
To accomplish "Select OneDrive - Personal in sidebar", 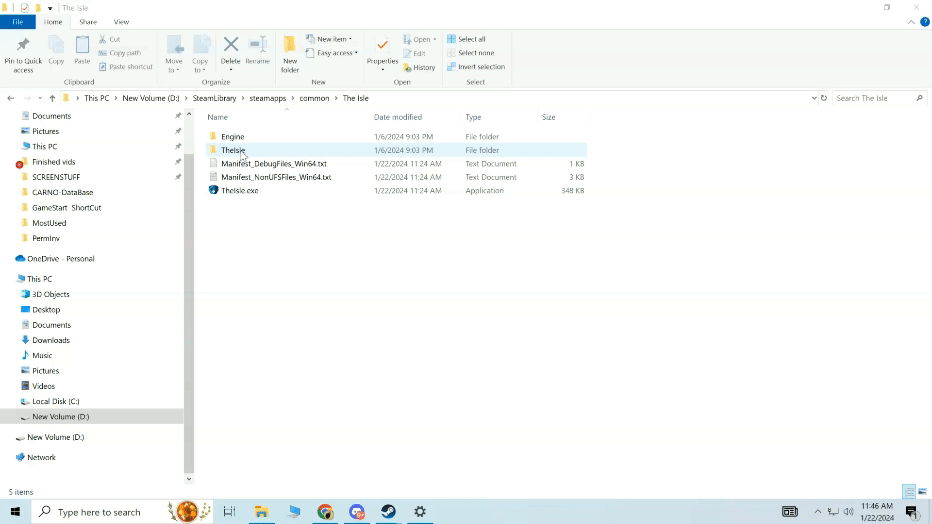I will [61, 259].
